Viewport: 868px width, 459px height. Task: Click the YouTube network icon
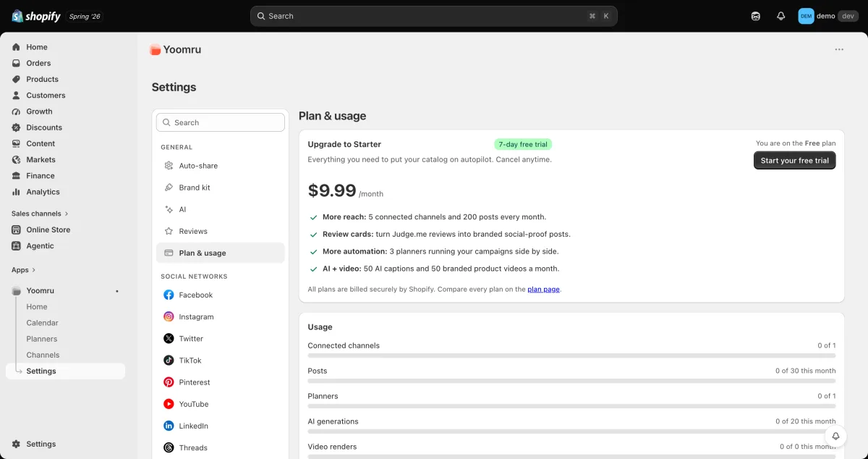point(169,404)
